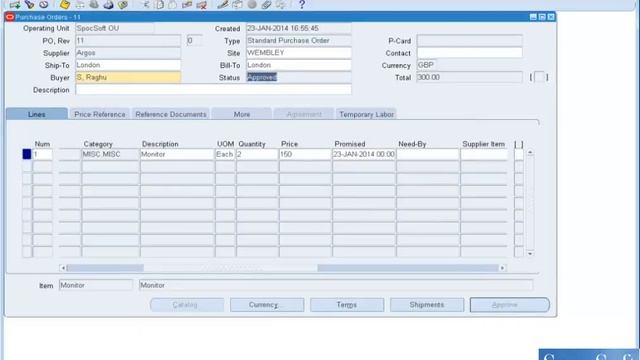Click the Translations globe toolbar icon
The height and width of the screenshot is (360, 640).
coord(252,4)
